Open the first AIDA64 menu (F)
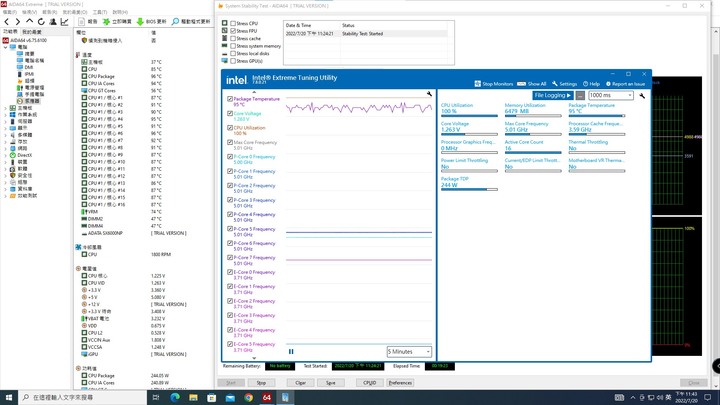Screen dimensions: 720x405 pyautogui.click(x=10, y=12)
